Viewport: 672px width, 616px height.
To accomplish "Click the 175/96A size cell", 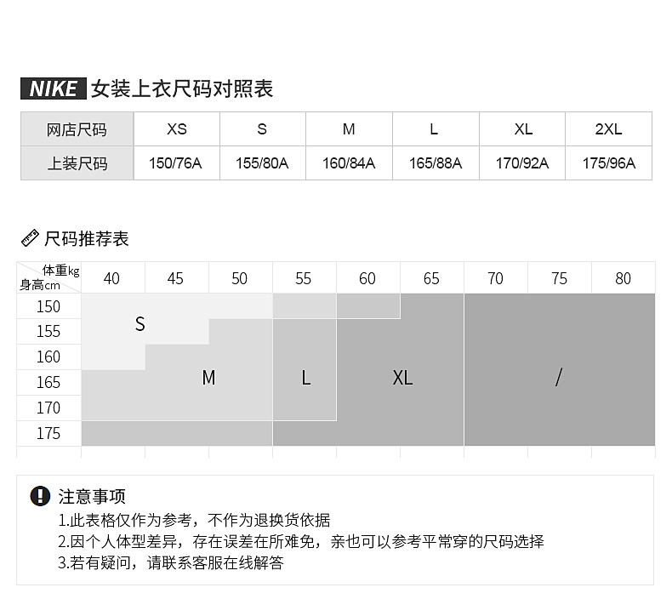I will click(x=608, y=163).
